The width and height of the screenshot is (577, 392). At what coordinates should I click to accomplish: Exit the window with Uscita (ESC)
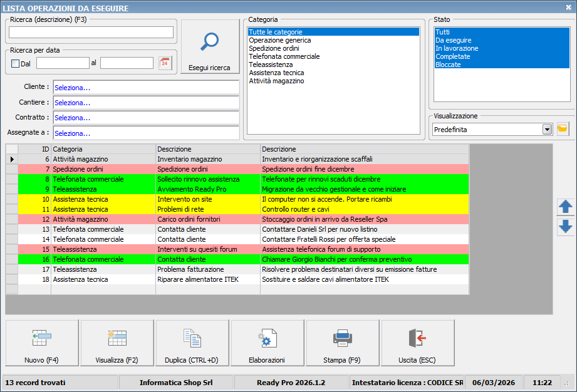click(417, 343)
